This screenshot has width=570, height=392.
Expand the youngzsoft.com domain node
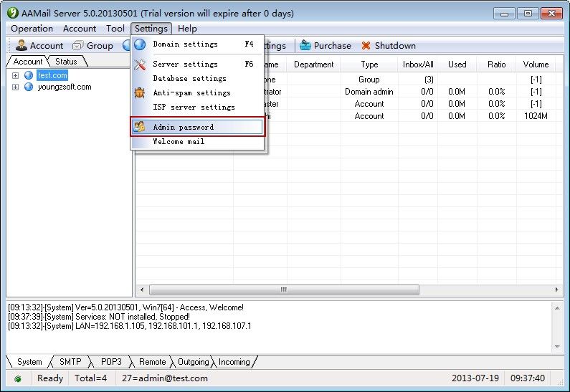[15, 87]
